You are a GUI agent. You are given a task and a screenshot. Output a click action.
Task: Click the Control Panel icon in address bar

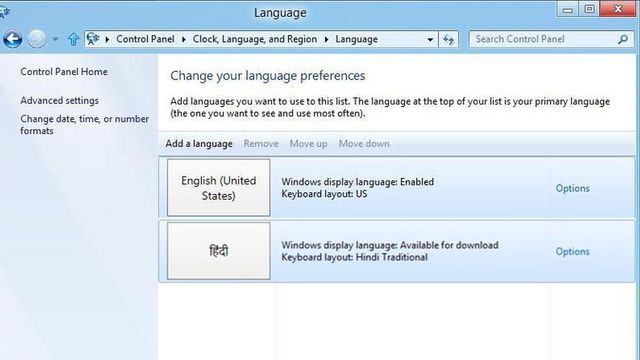[x=93, y=39]
